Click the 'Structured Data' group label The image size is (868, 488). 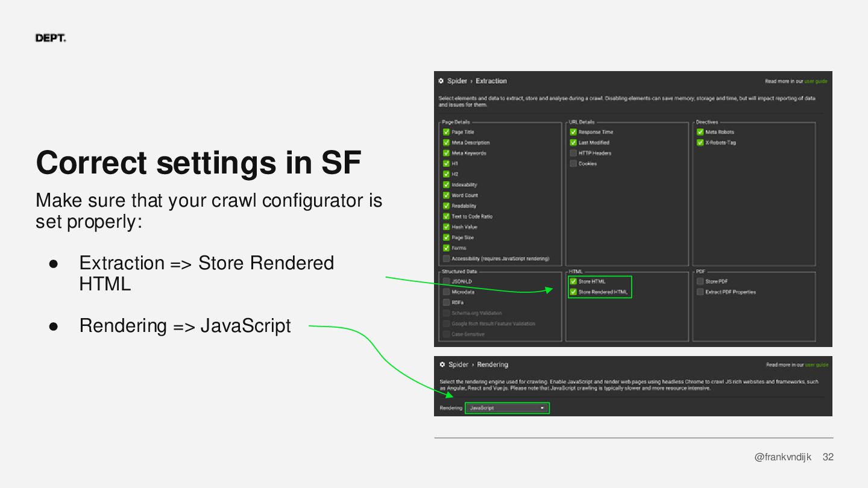coord(459,272)
